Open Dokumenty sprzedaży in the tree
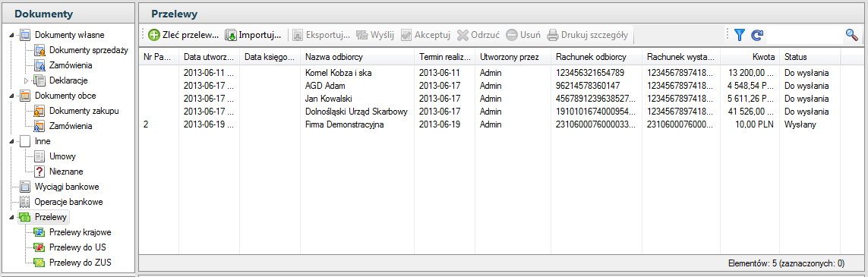Screen dimensions: 868x277 [89, 50]
